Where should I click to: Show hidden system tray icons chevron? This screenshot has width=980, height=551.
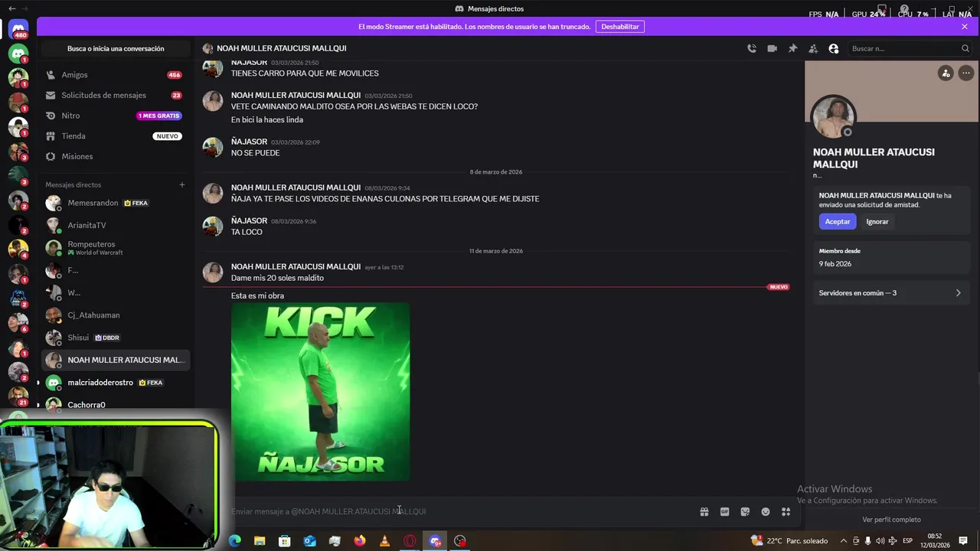pos(842,541)
